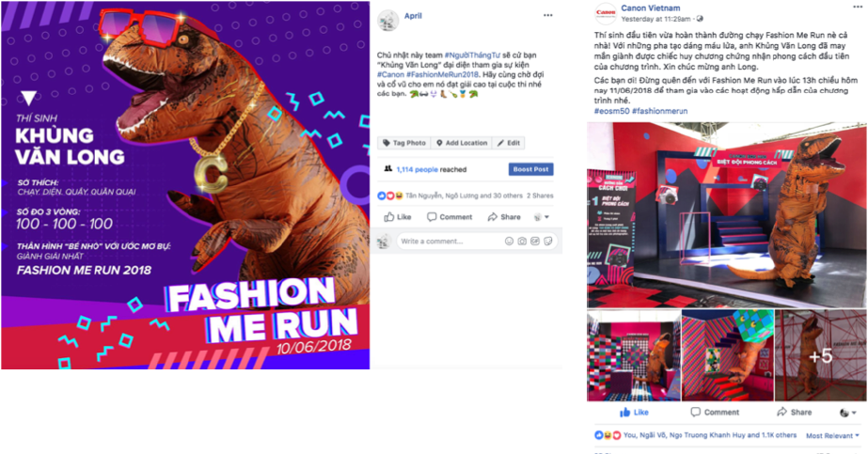Click the camera icon in comment box
This screenshot has height=454, width=868.
pos(522,242)
